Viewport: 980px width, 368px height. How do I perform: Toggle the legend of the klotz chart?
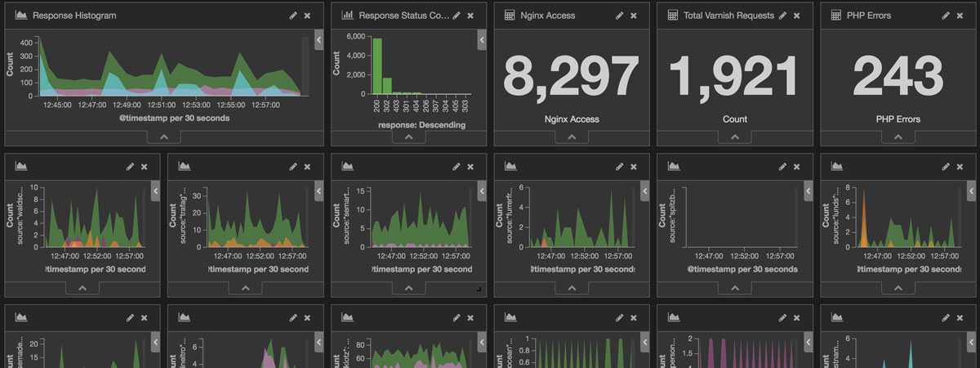point(483,342)
